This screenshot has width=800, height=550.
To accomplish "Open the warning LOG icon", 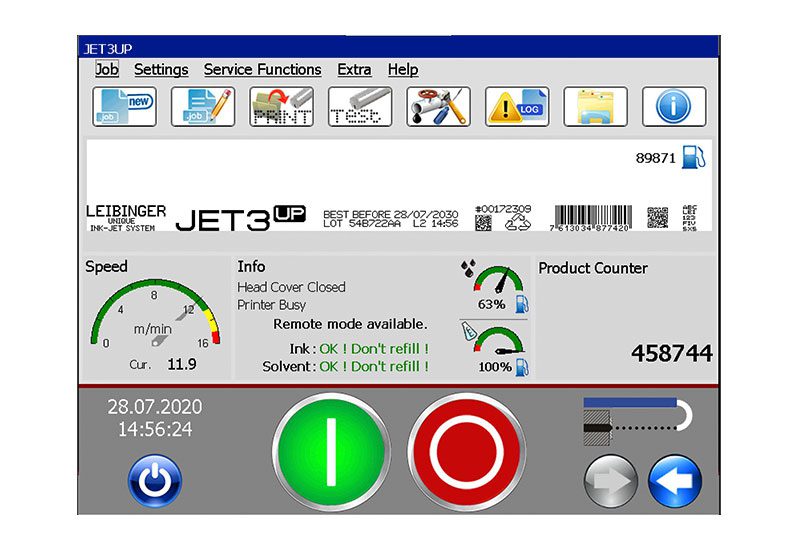I will [517, 107].
